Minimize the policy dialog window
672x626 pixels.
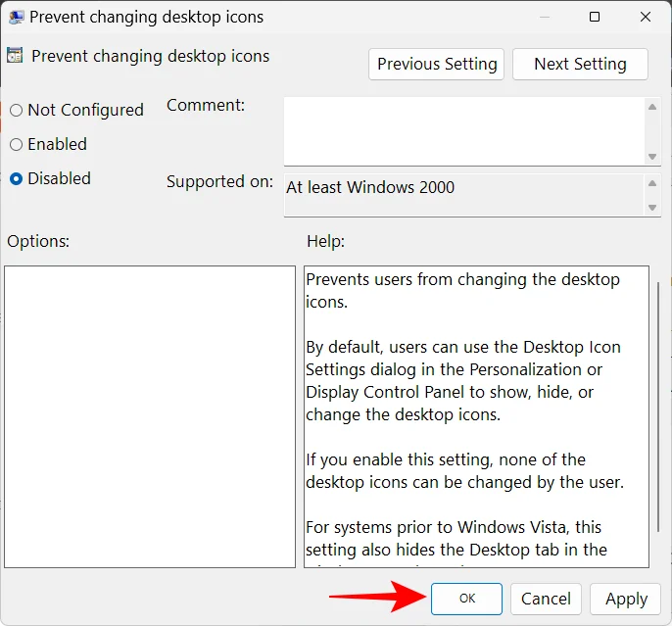[x=545, y=17]
